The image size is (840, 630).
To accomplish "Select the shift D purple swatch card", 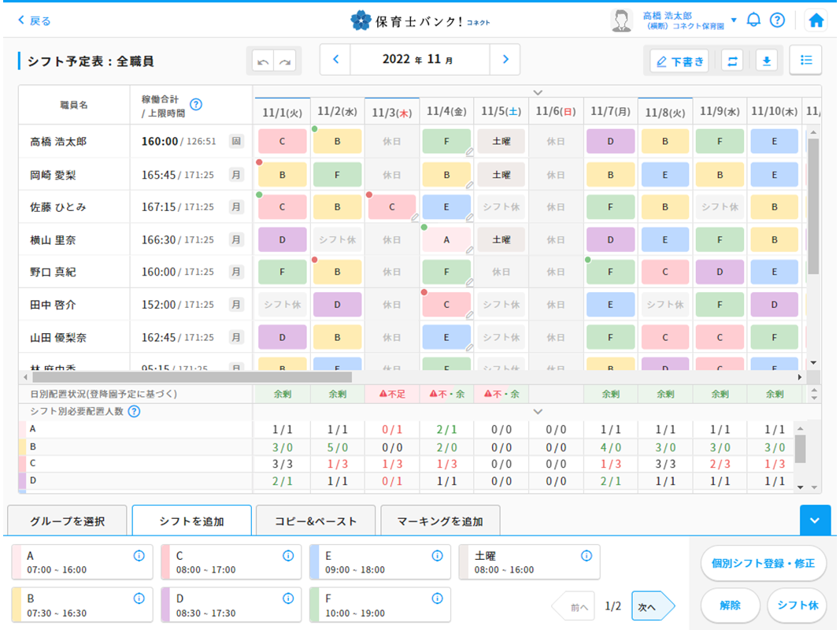I will pyautogui.click(x=231, y=606).
